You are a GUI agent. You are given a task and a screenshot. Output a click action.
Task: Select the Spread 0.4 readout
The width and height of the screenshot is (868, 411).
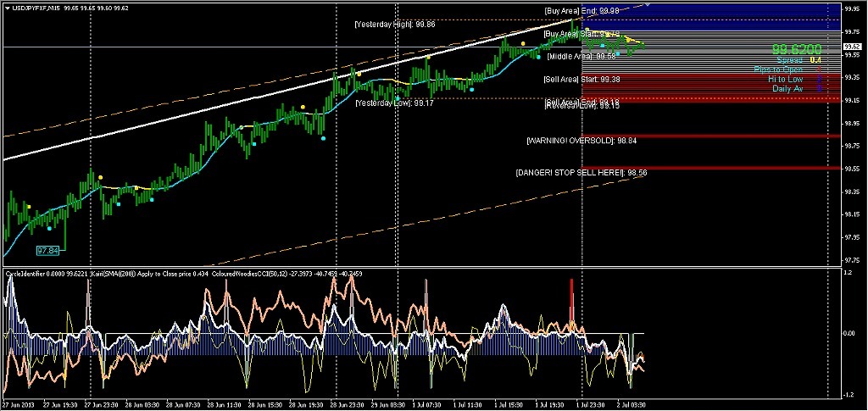pyautogui.click(x=798, y=59)
